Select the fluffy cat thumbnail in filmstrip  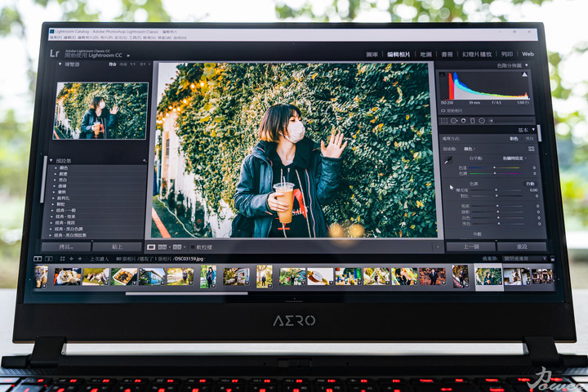pyautogui.click(x=68, y=277)
